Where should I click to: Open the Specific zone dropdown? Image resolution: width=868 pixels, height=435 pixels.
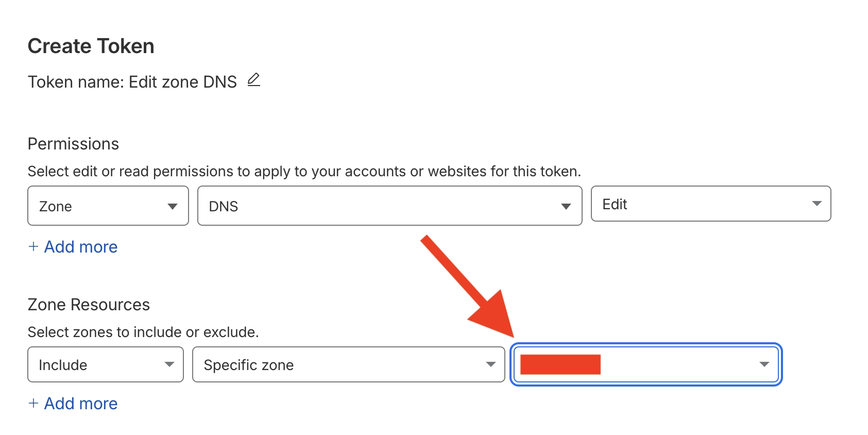tap(340, 364)
